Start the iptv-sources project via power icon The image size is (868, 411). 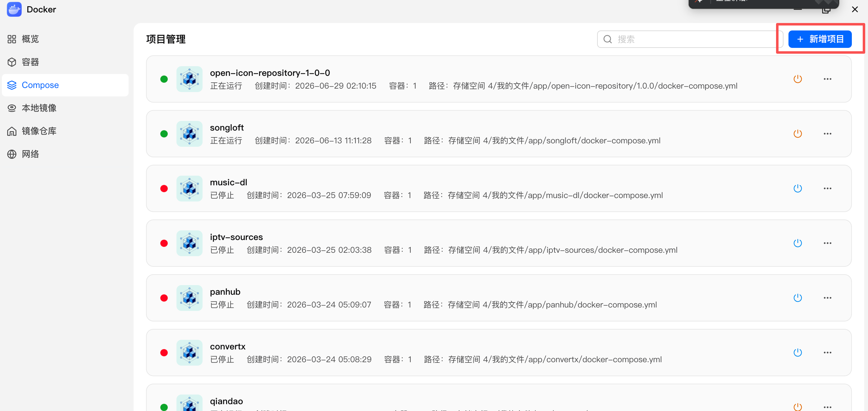[797, 243]
